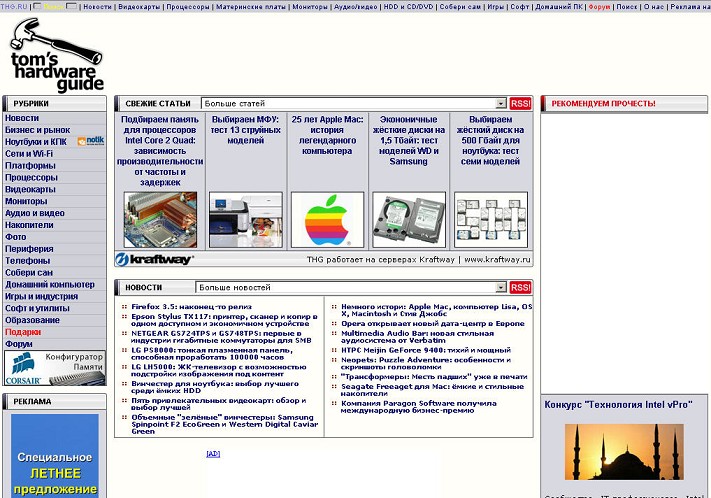This screenshot has width=711, height=498.
Task: Open Процессоры in the top navigation bar
Action: point(188,7)
